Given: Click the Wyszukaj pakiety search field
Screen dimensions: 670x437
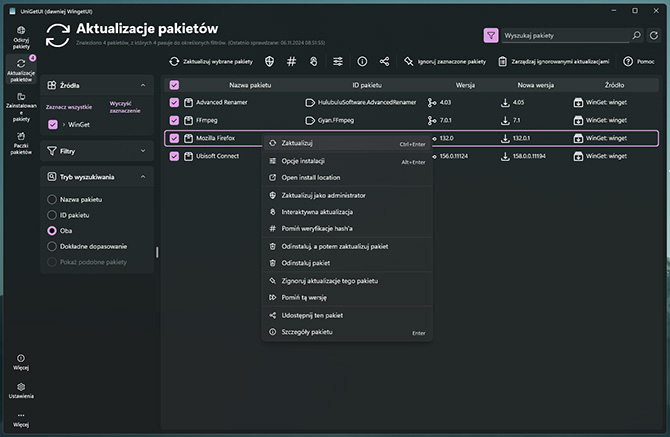Looking at the screenshot, I should tap(565, 35).
